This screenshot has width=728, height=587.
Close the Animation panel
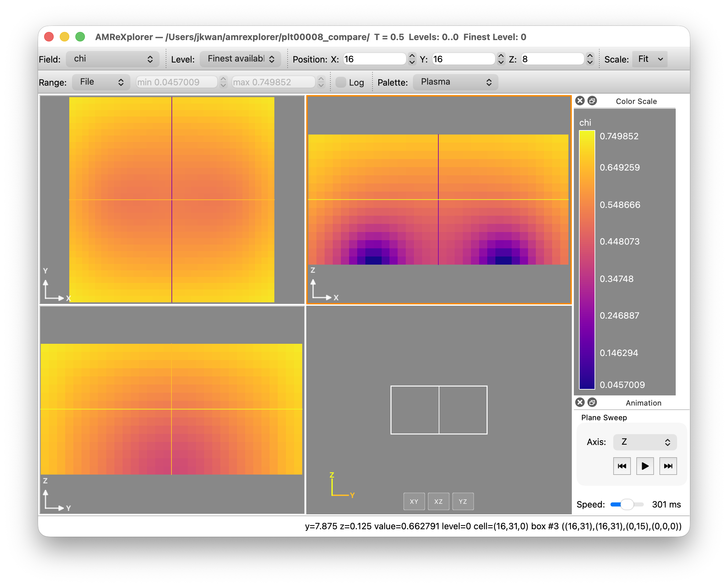(x=580, y=403)
